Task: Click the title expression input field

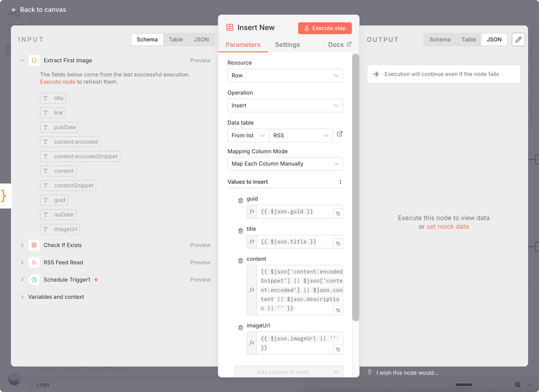Action: [x=294, y=242]
